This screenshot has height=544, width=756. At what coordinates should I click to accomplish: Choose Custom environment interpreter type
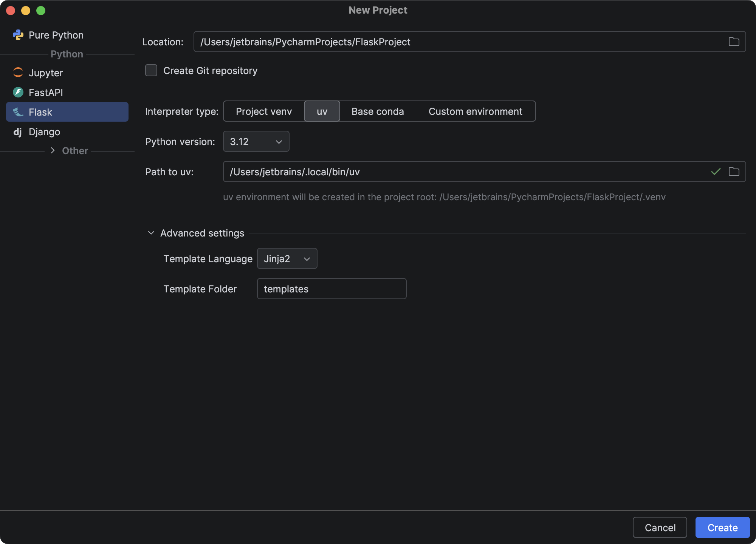click(475, 111)
